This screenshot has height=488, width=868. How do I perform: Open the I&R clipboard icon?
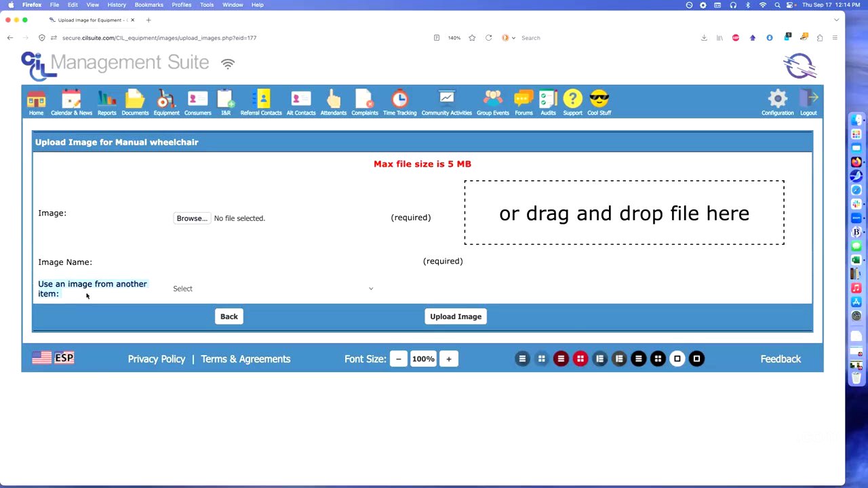(226, 103)
